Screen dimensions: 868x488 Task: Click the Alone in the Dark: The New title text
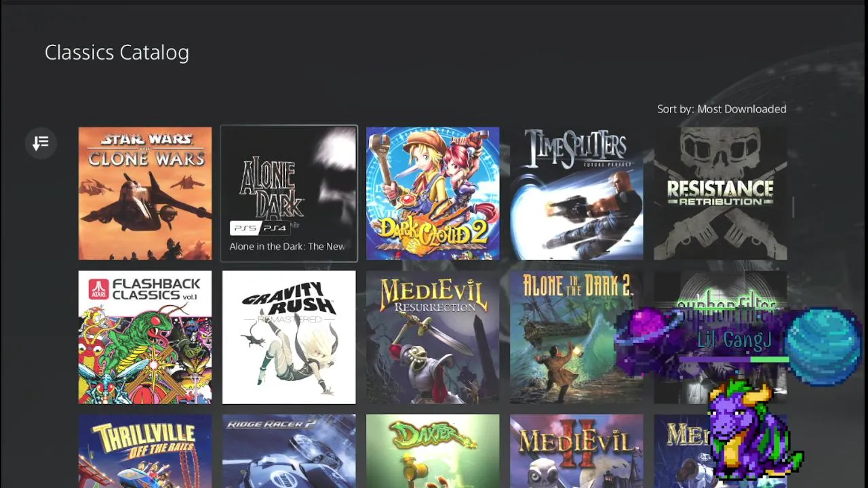(287, 247)
